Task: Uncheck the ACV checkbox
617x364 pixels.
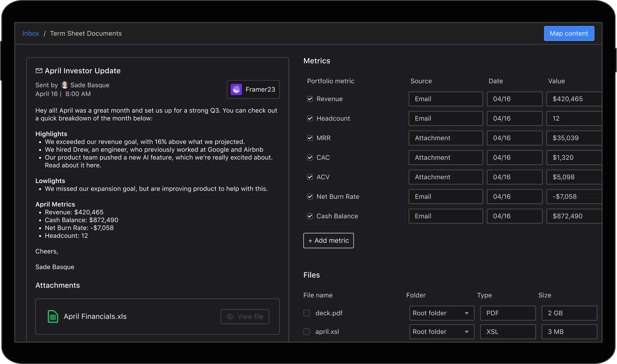Action: tap(310, 177)
